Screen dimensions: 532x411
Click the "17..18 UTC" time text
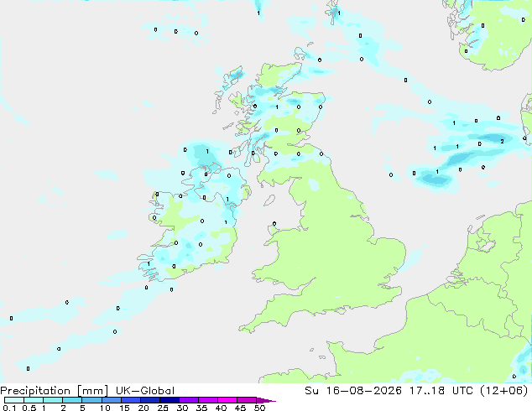click(x=442, y=391)
